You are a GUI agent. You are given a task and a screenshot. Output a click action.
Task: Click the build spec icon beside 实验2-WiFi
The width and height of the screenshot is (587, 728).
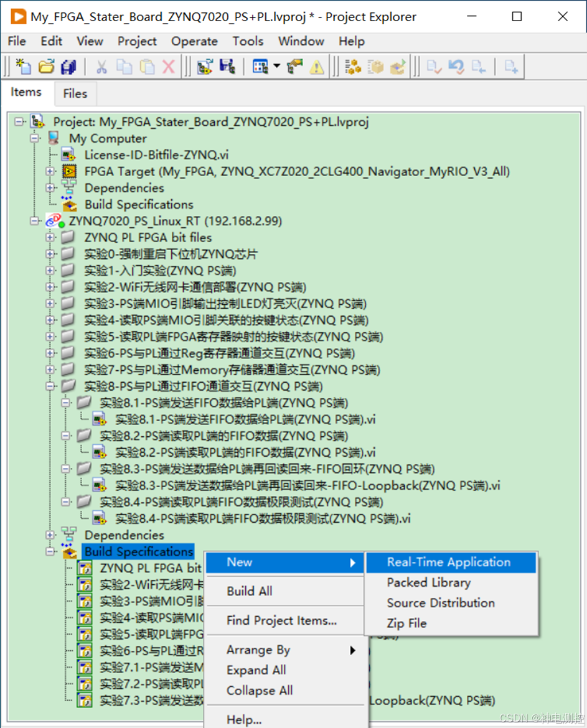(85, 584)
